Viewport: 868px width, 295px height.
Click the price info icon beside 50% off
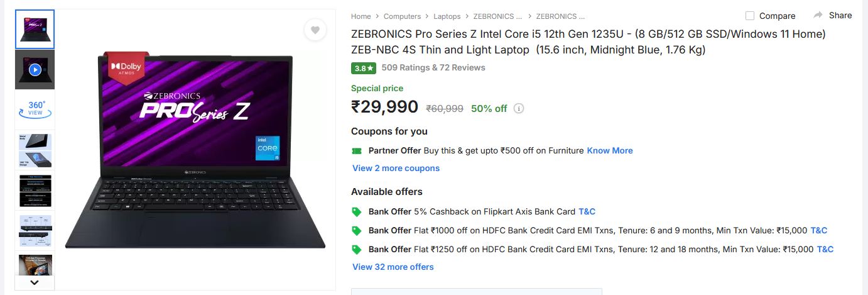point(519,108)
